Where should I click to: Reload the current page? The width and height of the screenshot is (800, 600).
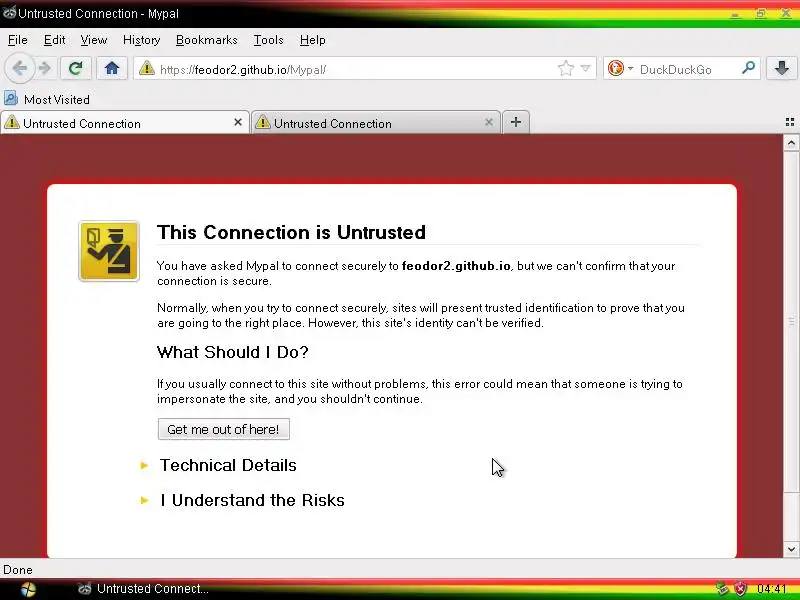click(76, 68)
